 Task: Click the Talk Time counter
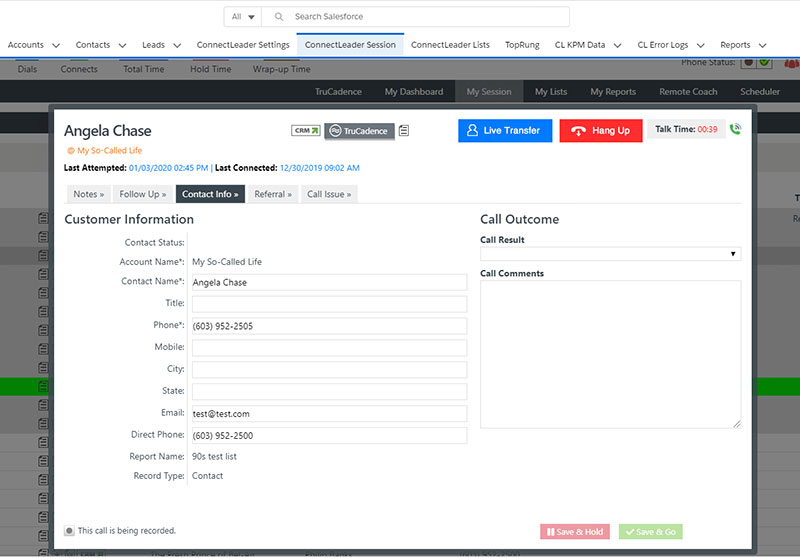click(x=686, y=130)
